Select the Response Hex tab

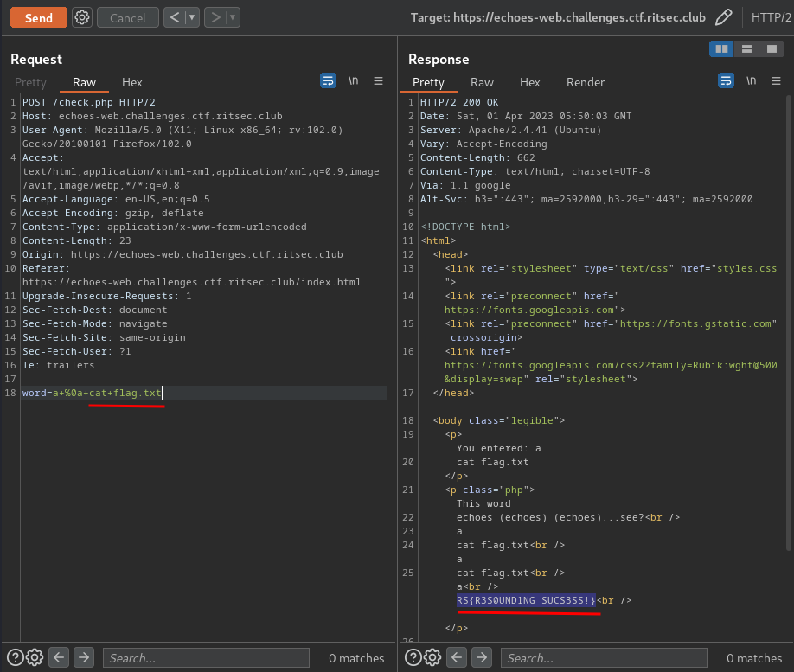[x=529, y=82]
